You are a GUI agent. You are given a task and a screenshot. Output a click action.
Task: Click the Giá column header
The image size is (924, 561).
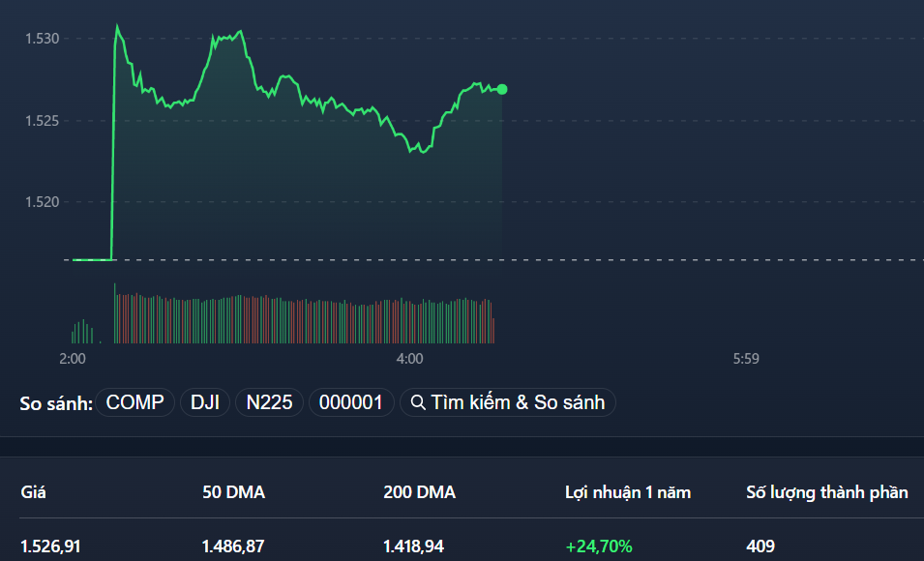click(x=32, y=492)
